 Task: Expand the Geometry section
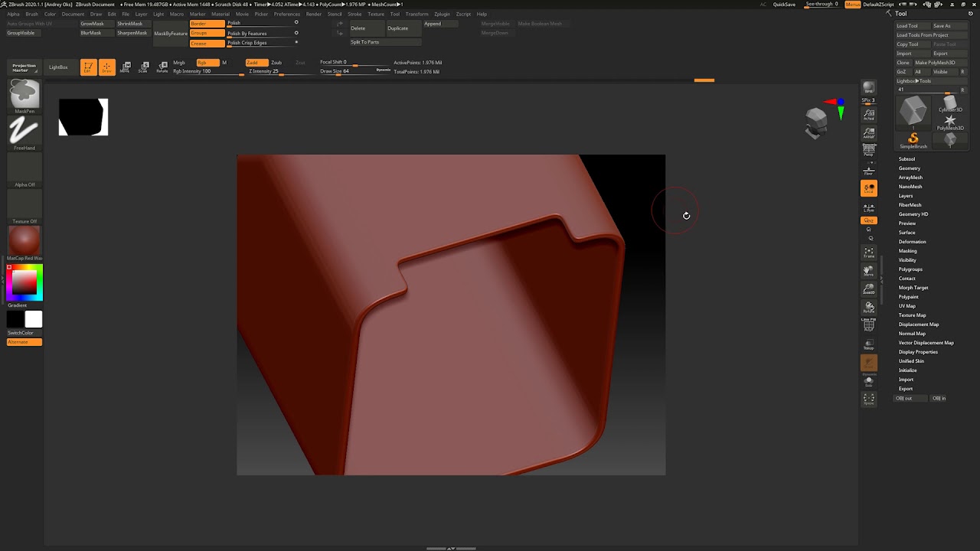pyautogui.click(x=910, y=168)
